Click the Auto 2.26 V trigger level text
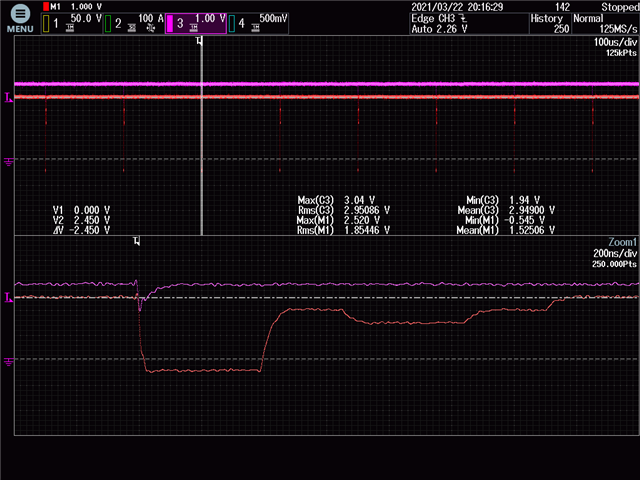This screenshot has height=480, width=640. pos(439,29)
